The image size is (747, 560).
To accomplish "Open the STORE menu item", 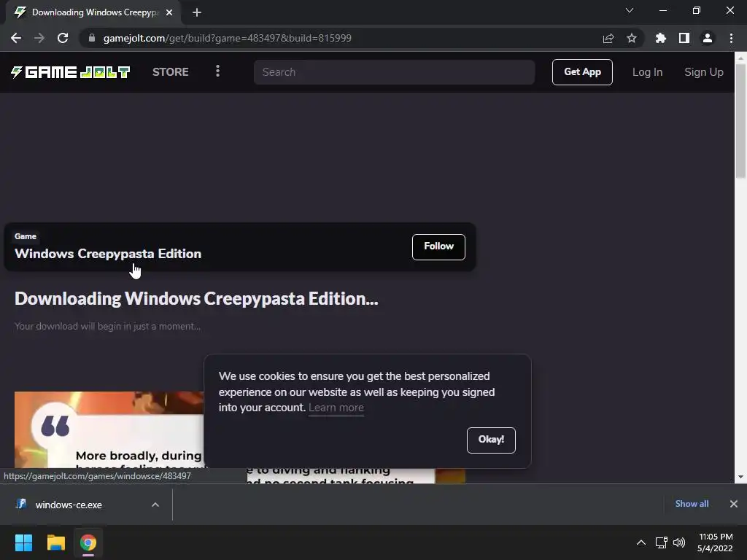I will point(171,72).
